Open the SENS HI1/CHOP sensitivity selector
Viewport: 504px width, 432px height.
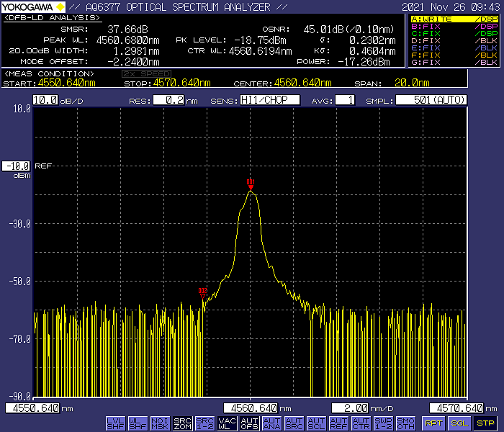coord(269,100)
